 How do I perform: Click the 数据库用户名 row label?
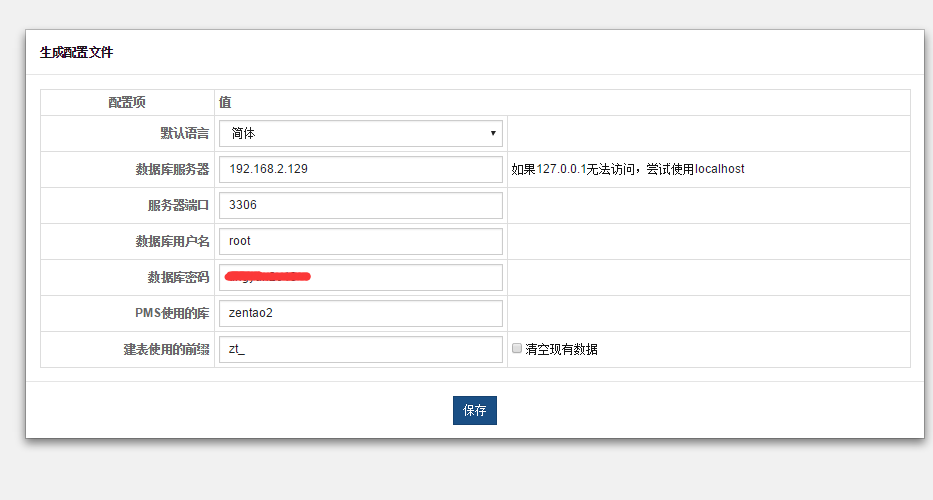pyautogui.click(x=172, y=241)
